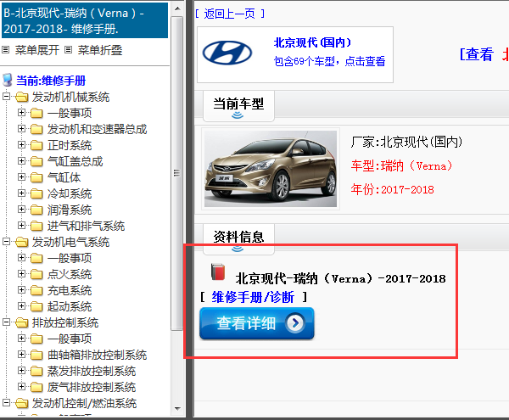
Task: Click 菜单折叠 to collapse menus
Action: click(x=100, y=50)
